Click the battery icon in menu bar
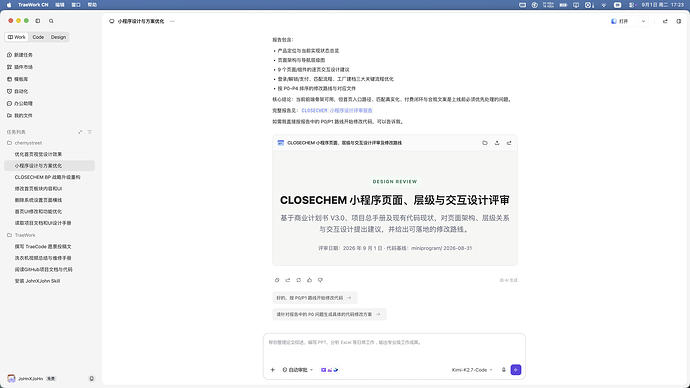690x388 pixels. tap(563, 5)
